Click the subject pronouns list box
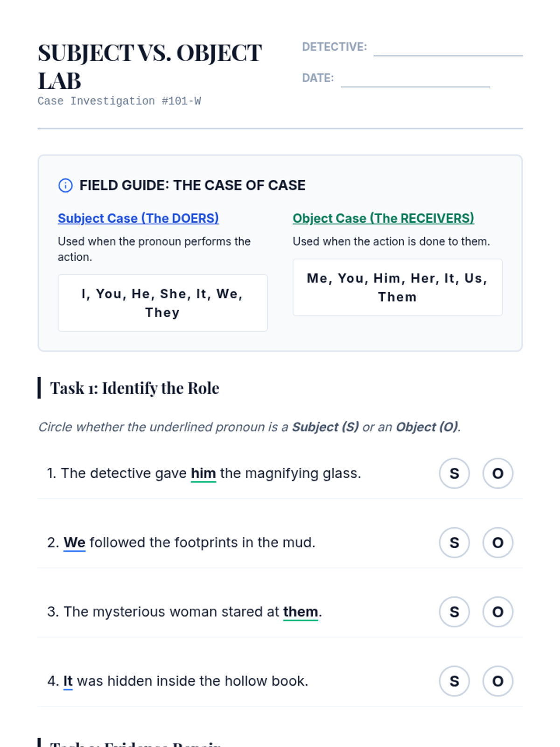The height and width of the screenshot is (747, 560). tap(162, 303)
